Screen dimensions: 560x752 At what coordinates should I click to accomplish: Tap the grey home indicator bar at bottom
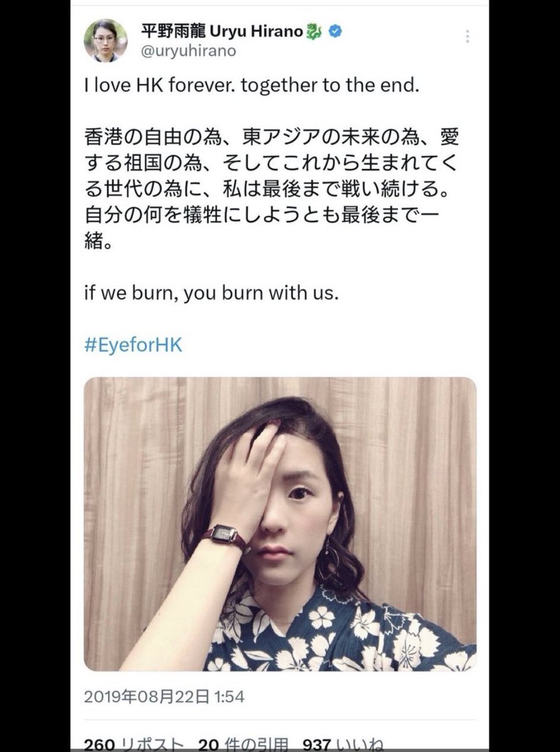pyautogui.click(x=280, y=749)
